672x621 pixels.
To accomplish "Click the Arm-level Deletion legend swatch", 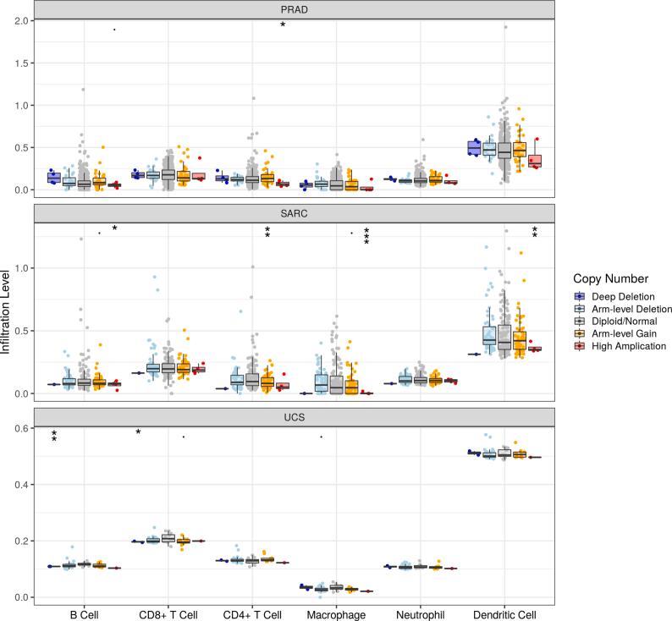I will 577,308.
